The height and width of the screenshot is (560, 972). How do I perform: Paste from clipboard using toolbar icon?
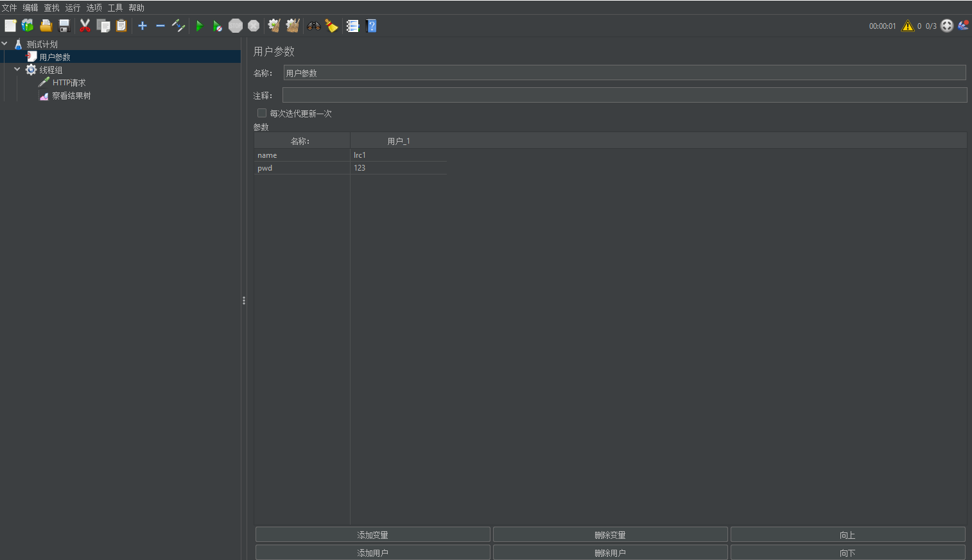121,26
